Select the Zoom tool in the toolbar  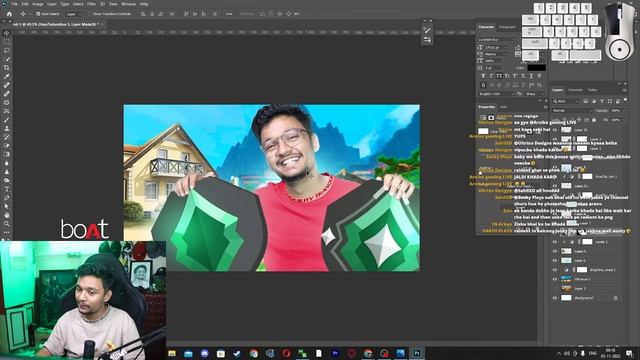pos(7,224)
